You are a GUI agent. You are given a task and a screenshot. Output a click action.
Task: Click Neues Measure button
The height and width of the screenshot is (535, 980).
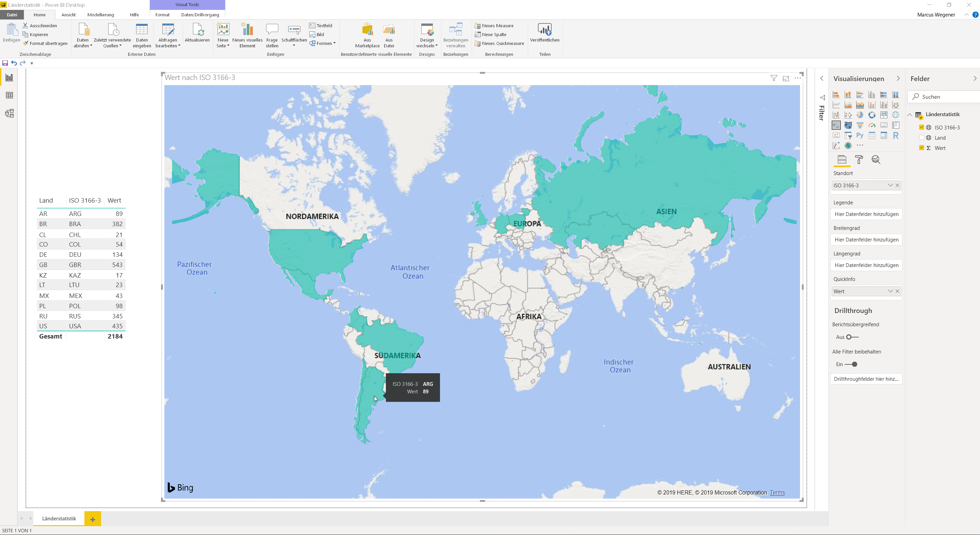tap(494, 26)
